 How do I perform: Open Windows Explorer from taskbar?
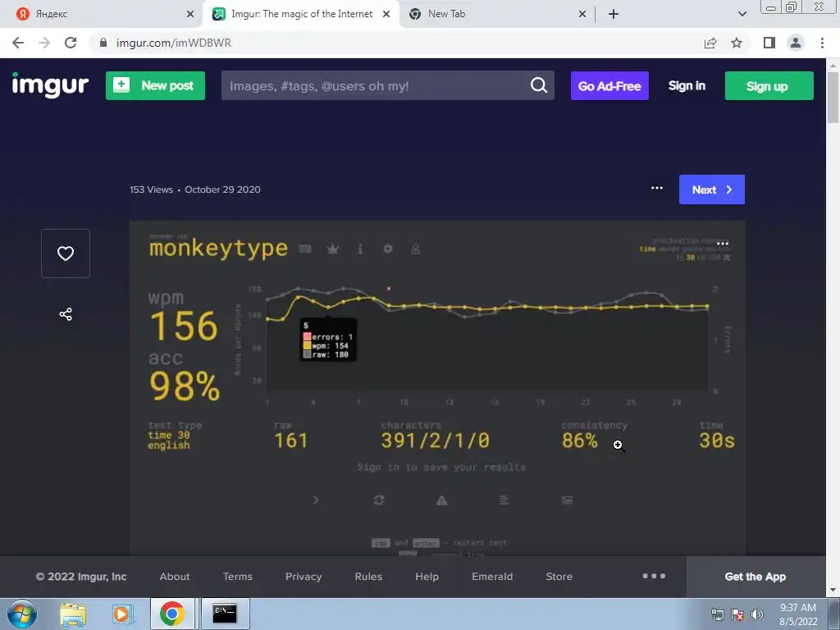pos(73,614)
